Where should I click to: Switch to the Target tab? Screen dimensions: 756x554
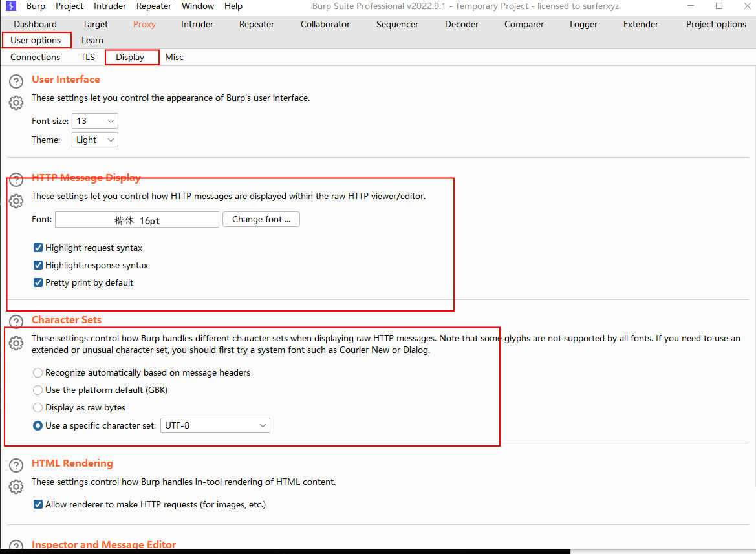[x=95, y=24]
